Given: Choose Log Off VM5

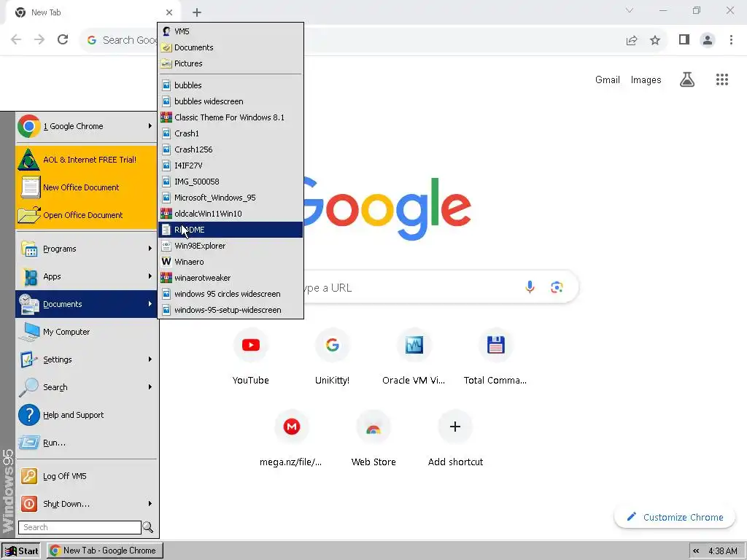Looking at the screenshot, I should tap(86, 476).
